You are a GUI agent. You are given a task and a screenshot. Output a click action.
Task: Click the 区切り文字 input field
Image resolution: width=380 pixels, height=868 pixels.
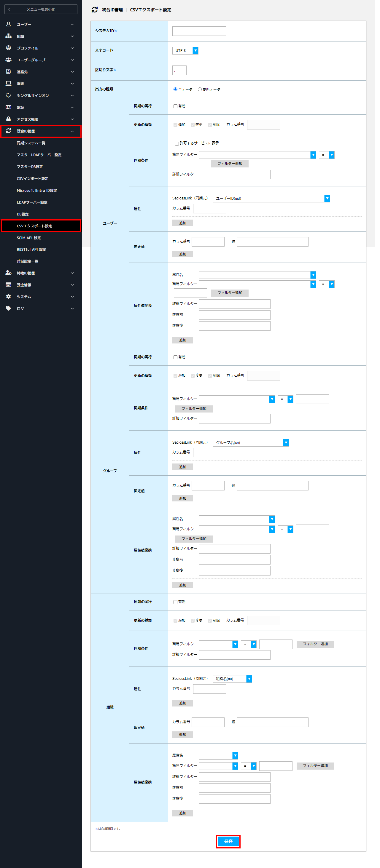click(179, 70)
